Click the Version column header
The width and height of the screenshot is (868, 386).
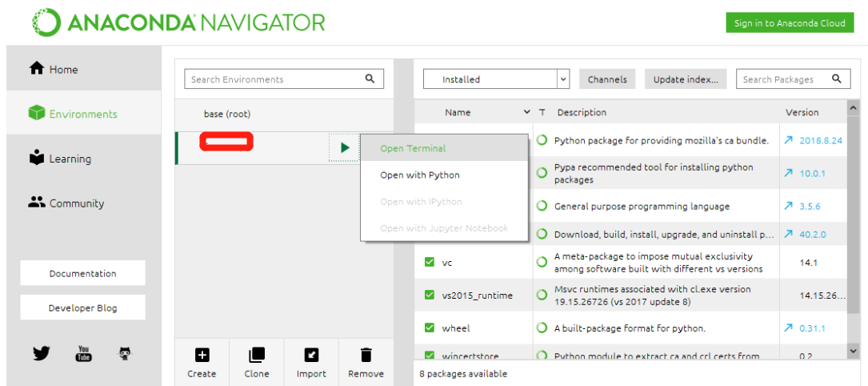pyautogui.click(x=802, y=112)
